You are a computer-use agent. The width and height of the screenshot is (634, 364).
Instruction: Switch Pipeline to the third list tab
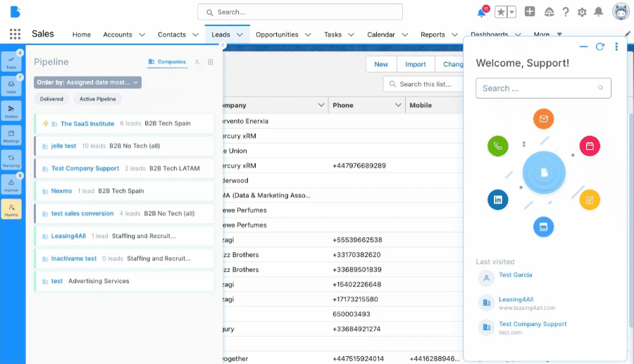[x=211, y=62]
